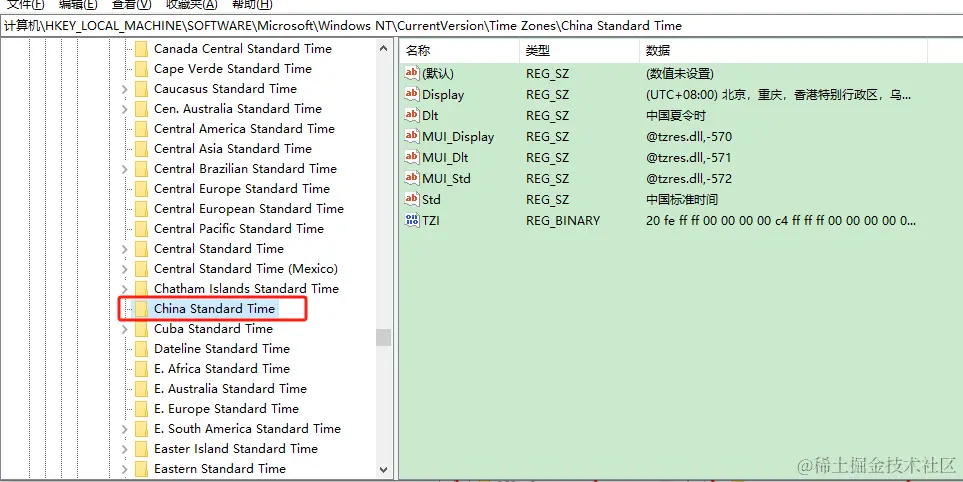
Task: Select the Dlt value's ab icon
Action: click(411, 115)
